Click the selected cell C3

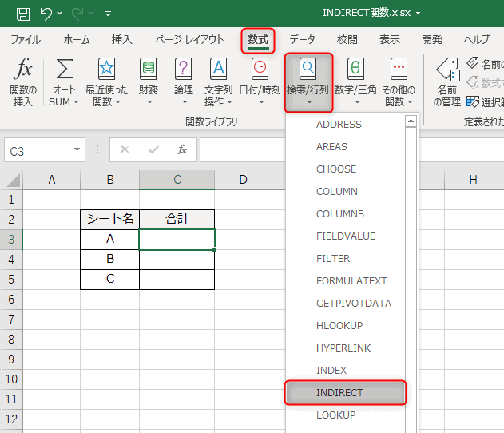177,240
